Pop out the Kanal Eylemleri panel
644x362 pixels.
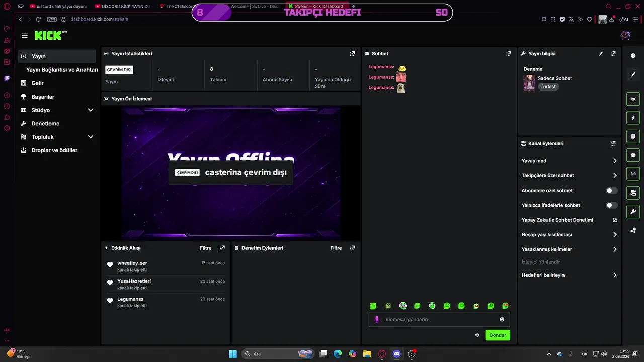click(x=613, y=143)
